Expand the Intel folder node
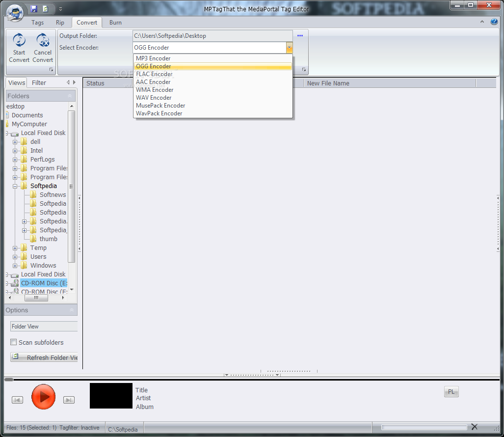 15,151
